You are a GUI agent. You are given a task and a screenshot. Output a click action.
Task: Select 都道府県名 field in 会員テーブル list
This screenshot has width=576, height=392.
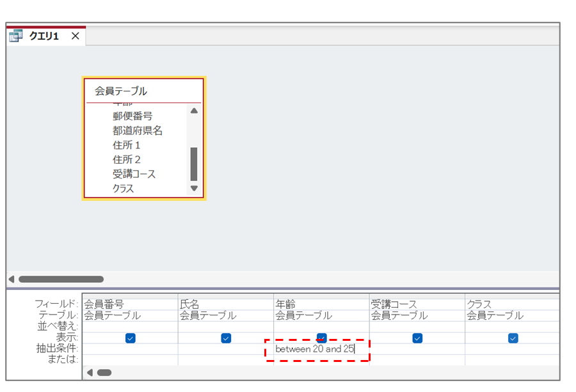[x=138, y=130]
